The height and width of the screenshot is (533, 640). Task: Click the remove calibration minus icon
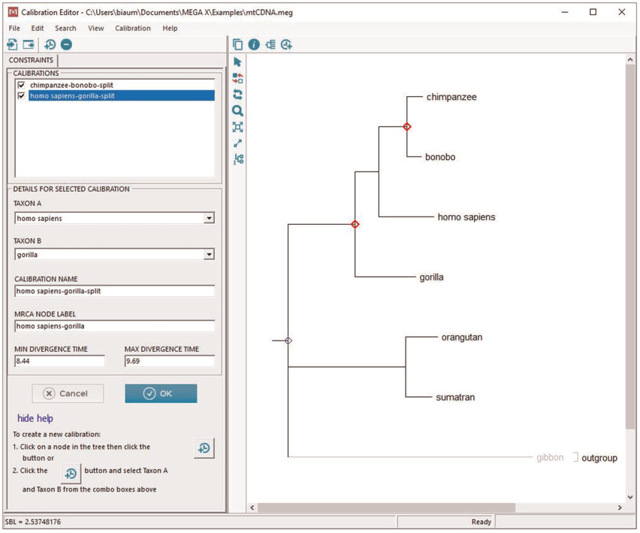point(67,44)
